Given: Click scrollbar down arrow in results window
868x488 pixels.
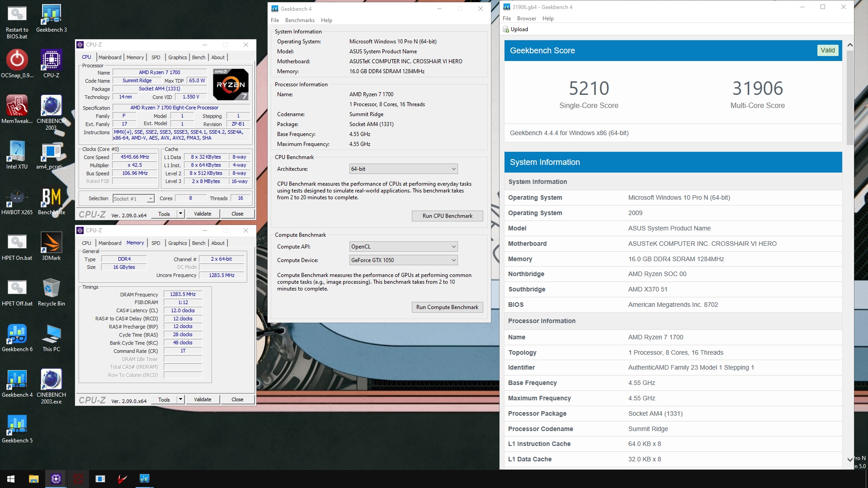Looking at the screenshot, I should click(850, 459).
